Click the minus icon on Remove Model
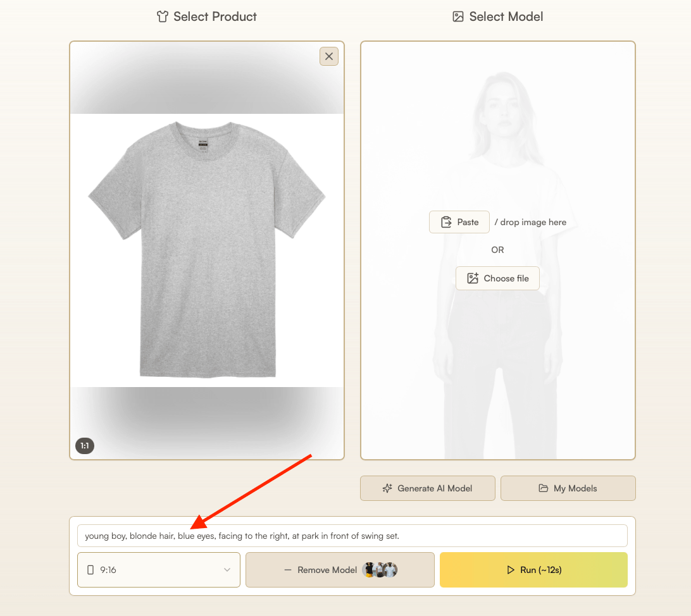 [x=287, y=570]
